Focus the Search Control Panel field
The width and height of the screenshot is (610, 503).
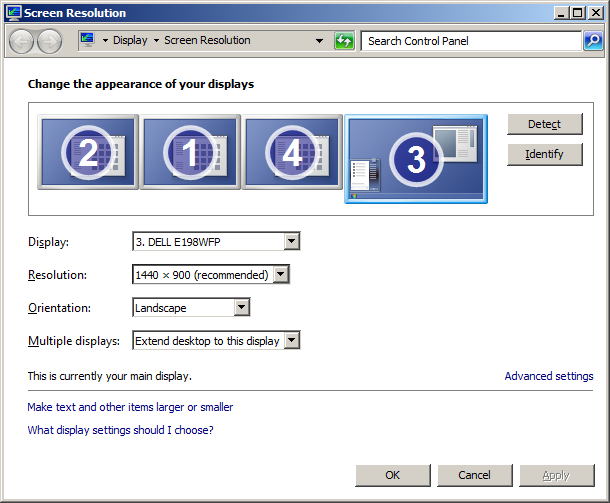tap(471, 41)
